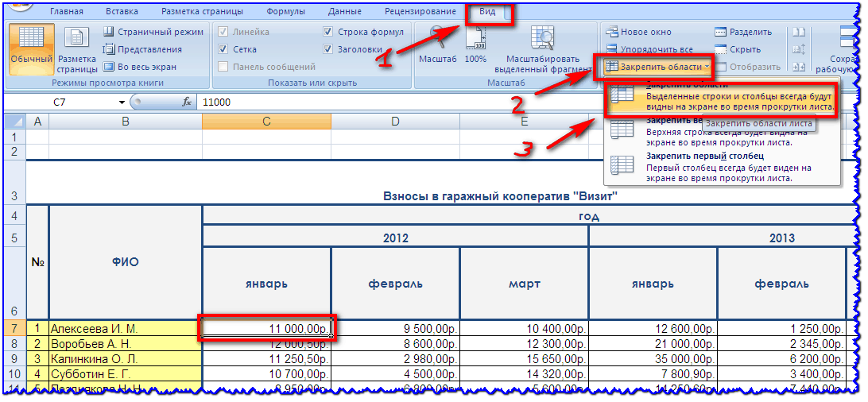Switch to the Вставка tab
Viewport: 868px width, 402px height.
(x=120, y=12)
